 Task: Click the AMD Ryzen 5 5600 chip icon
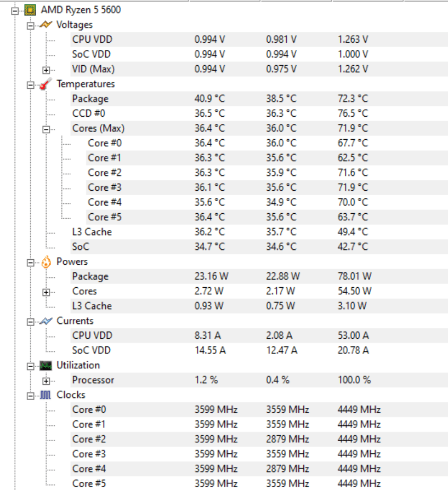click(31, 10)
